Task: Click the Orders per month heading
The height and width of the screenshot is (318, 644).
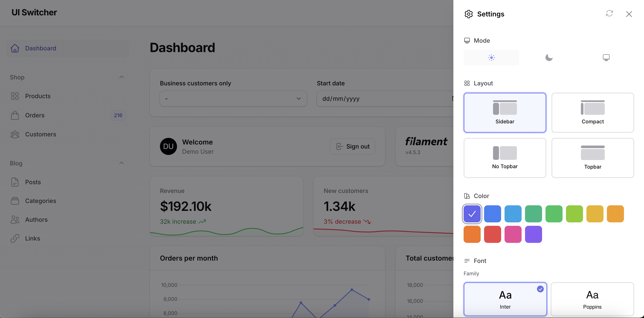Action: tap(189, 258)
